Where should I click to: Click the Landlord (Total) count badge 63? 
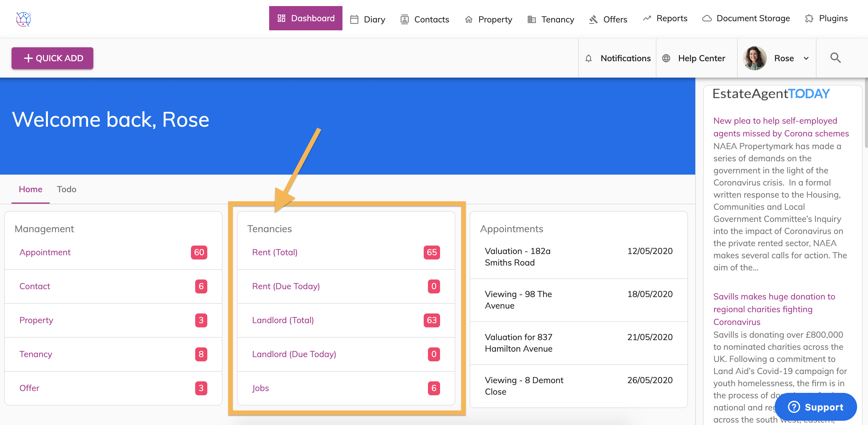[431, 320]
